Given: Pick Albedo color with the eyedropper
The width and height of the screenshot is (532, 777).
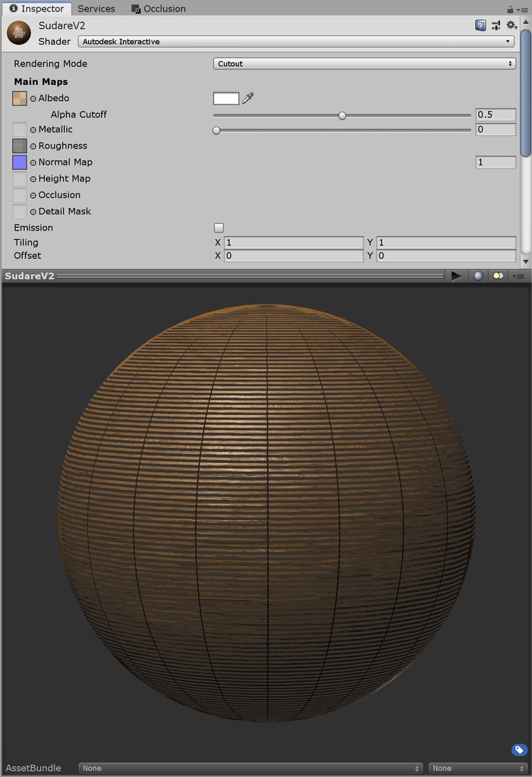Looking at the screenshot, I should tap(247, 98).
